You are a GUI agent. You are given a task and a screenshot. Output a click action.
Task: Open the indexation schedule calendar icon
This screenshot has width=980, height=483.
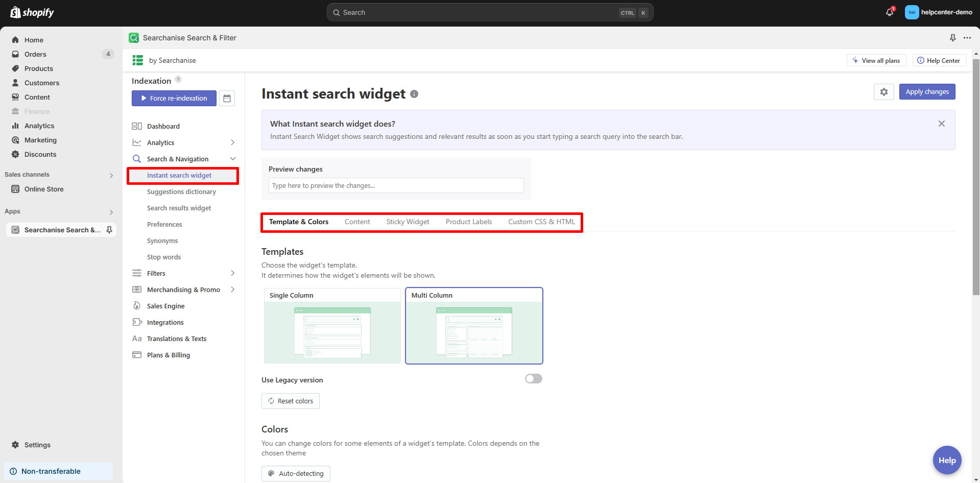[227, 98]
